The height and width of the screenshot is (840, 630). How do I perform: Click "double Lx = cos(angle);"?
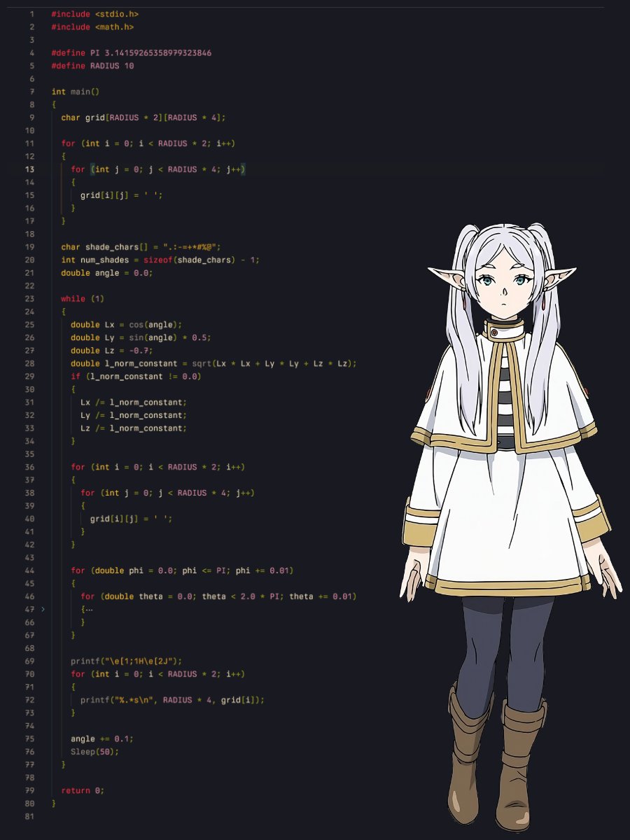[x=126, y=325]
